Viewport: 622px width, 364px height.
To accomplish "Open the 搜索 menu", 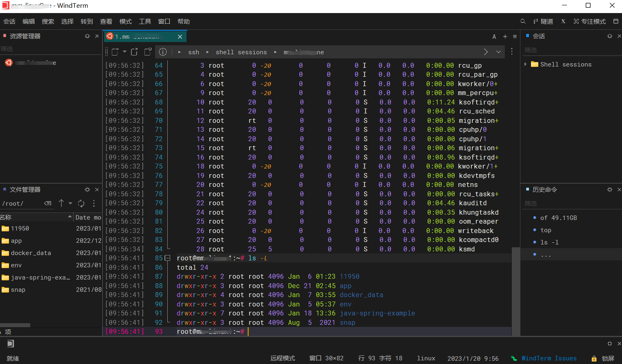I will (x=48, y=22).
